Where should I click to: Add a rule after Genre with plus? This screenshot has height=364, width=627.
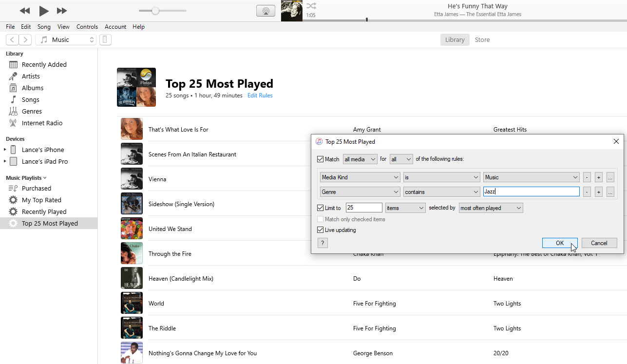coord(599,192)
